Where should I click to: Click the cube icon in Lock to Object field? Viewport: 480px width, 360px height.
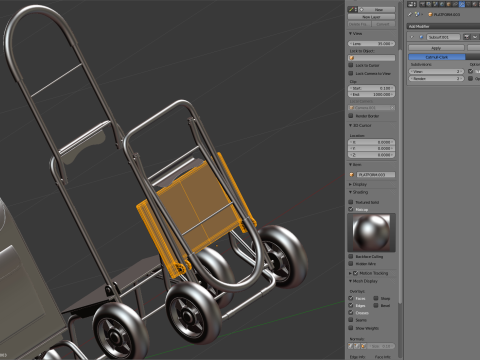352,58
